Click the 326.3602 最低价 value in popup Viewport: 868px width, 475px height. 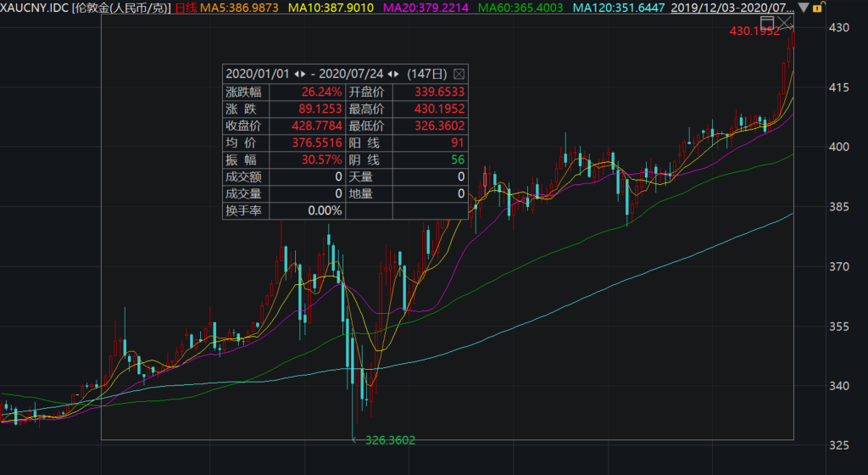(440, 126)
